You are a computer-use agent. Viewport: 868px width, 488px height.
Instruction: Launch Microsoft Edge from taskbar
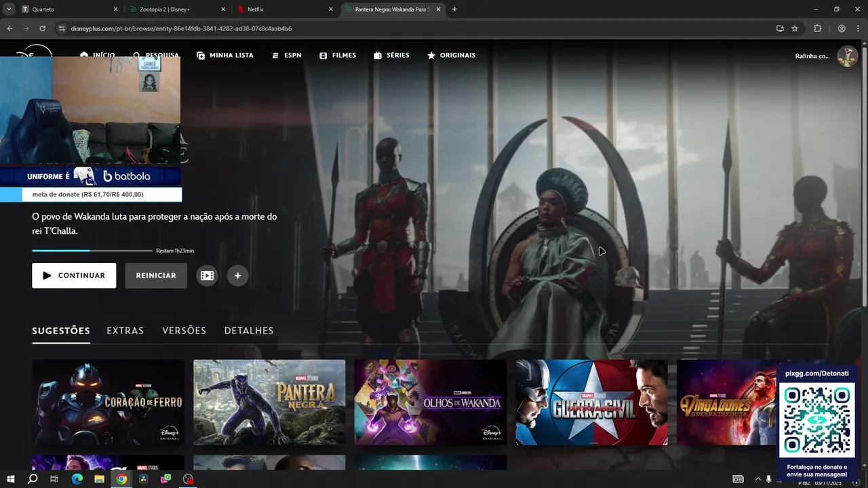(x=77, y=479)
